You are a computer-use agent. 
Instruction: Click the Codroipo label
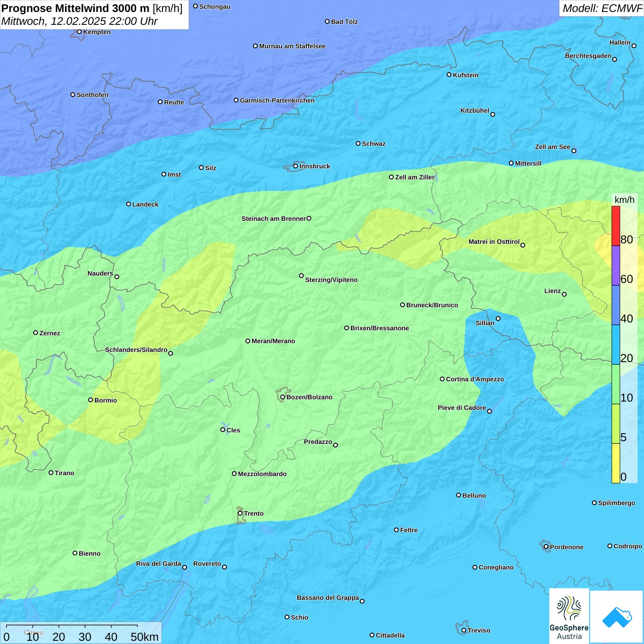(628, 546)
